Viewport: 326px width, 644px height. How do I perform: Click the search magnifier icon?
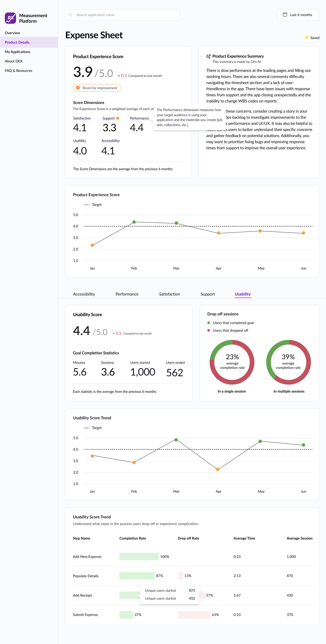pos(70,15)
